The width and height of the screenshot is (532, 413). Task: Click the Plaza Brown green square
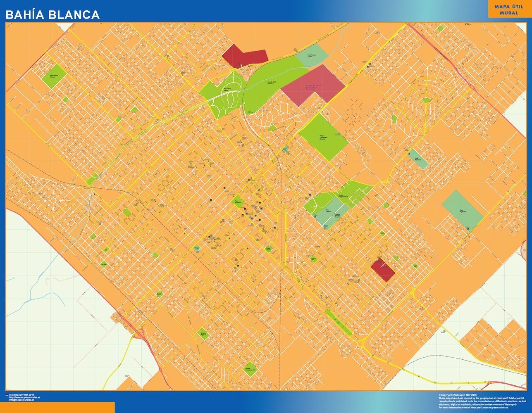(x=269, y=249)
